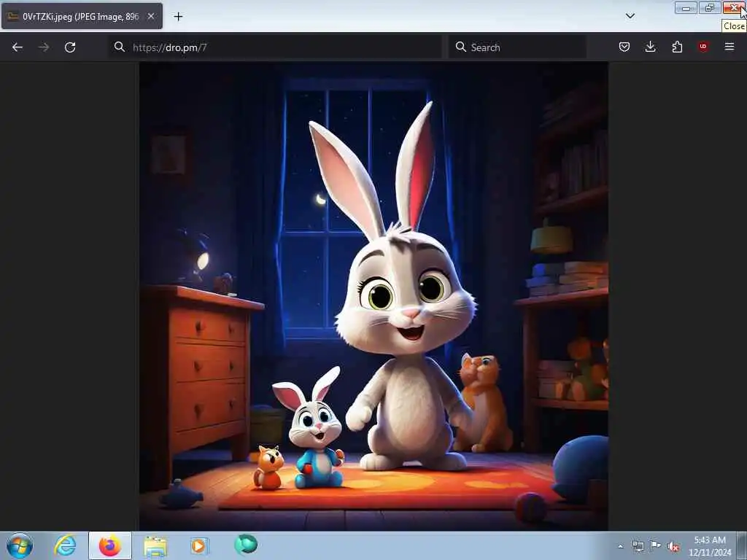Open a new tab with plus button

pos(178,17)
